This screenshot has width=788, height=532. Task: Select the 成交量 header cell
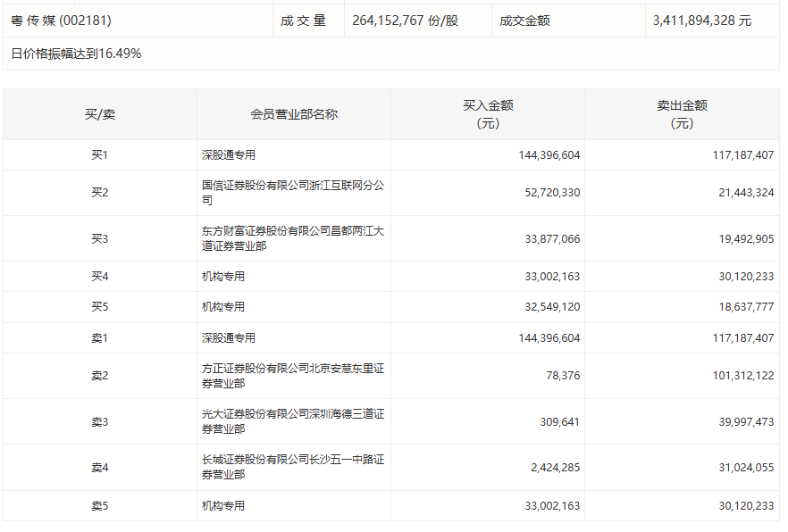click(x=306, y=20)
